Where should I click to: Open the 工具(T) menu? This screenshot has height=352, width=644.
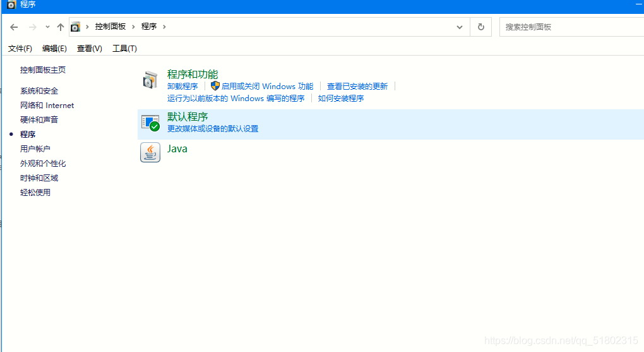pos(124,49)
